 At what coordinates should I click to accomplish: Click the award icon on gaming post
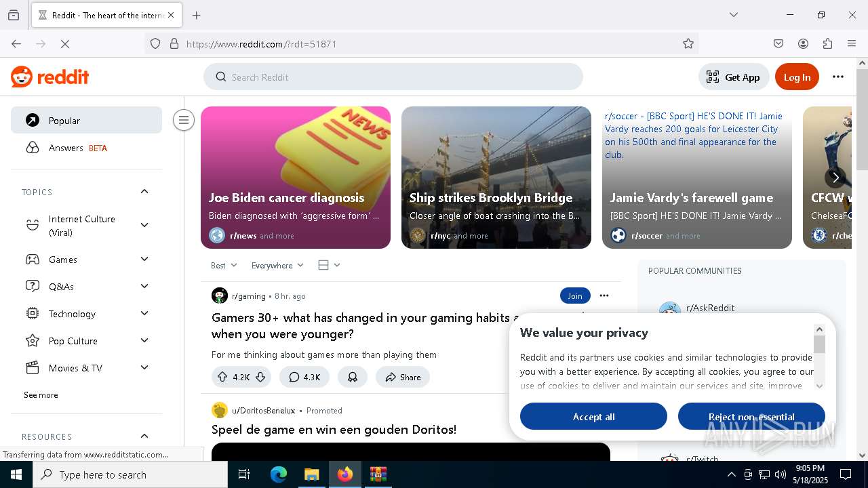pos(353,377)
